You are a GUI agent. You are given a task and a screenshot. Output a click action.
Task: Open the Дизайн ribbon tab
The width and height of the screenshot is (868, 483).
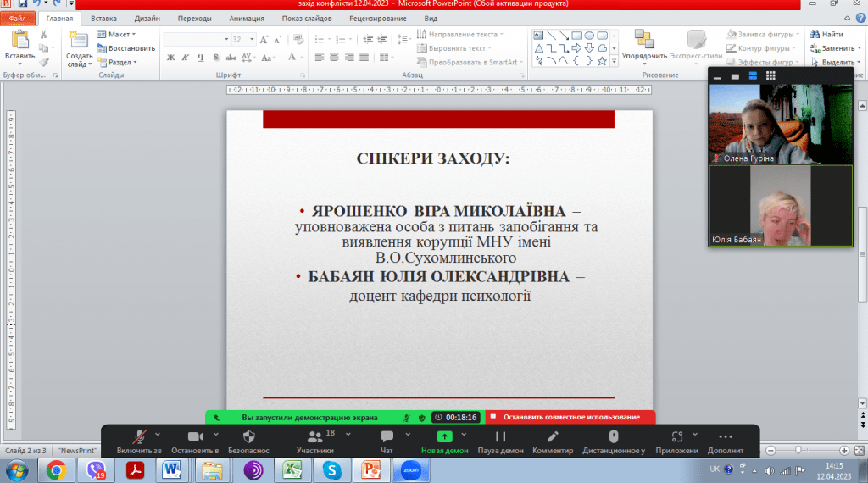click(147, 17)
